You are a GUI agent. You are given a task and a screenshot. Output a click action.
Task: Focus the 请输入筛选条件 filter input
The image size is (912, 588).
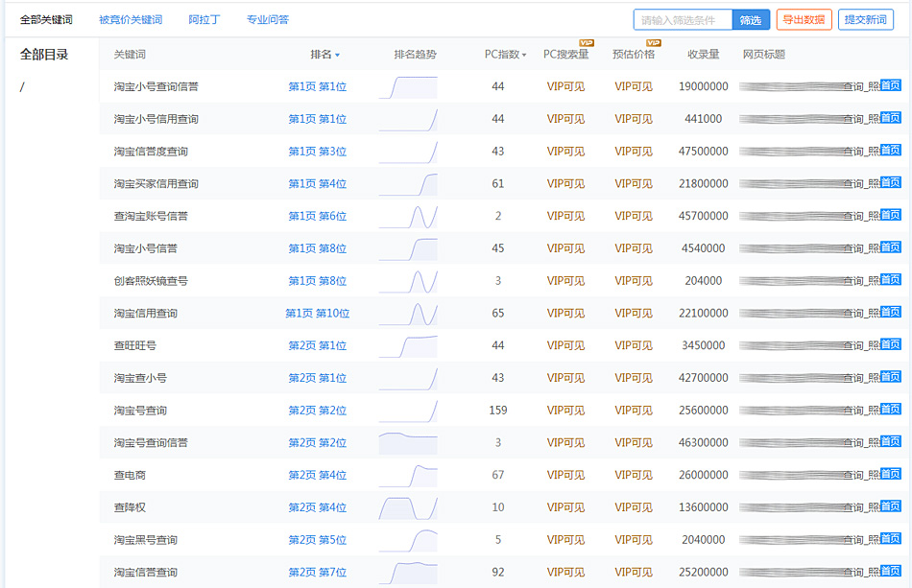(x=683, y=20)
